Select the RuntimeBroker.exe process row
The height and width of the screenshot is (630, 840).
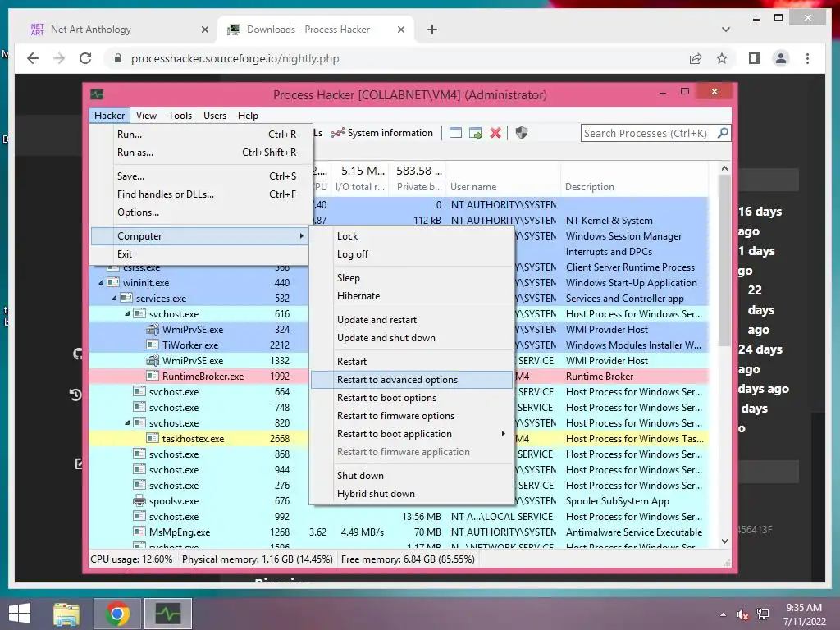click(399, 377)
